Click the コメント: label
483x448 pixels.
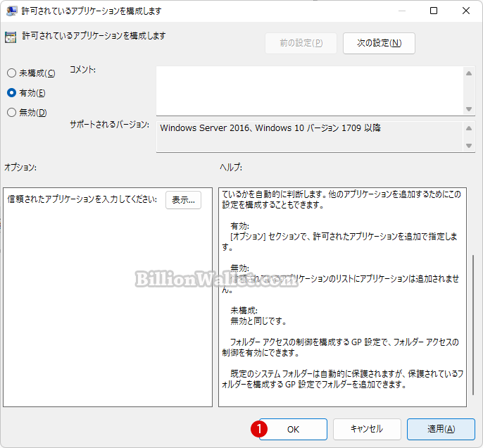[82, 70]
